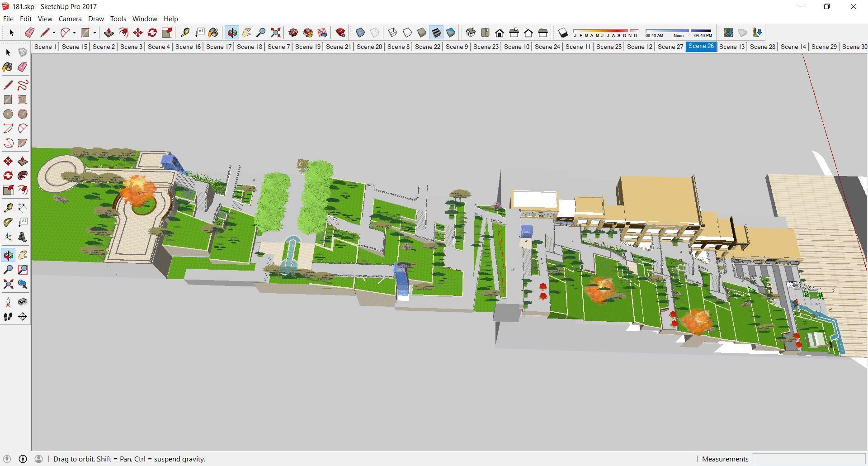Select the Section Plane tool
The height and width of the screenshot is (466, 868).
pos(23,317)
